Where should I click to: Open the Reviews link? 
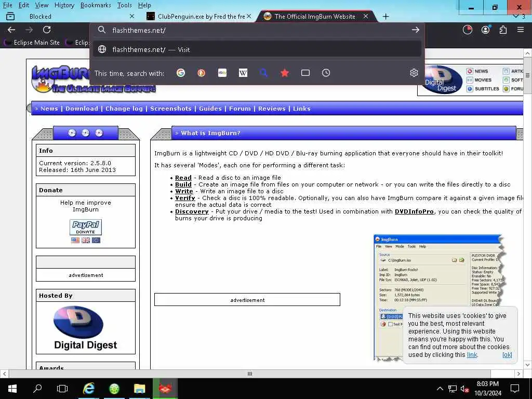coord(272,109)
